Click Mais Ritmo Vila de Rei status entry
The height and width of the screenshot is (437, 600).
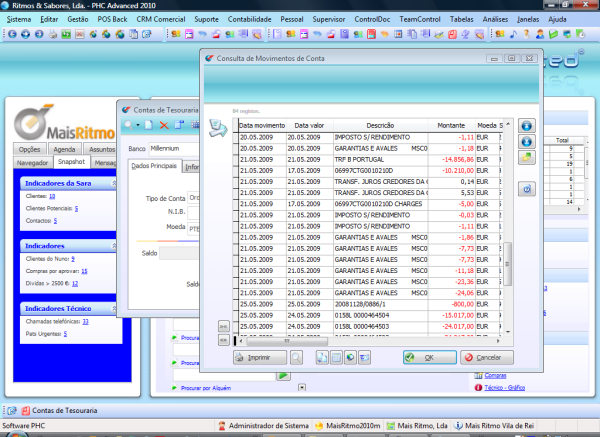[x=494, y=426]
